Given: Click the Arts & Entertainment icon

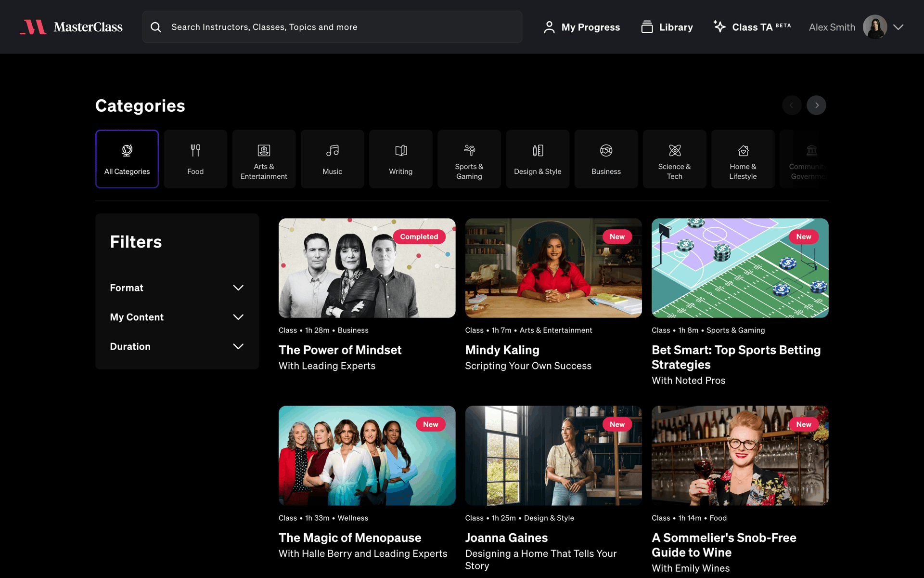Looking at the screenshot, I should point(264,150).
